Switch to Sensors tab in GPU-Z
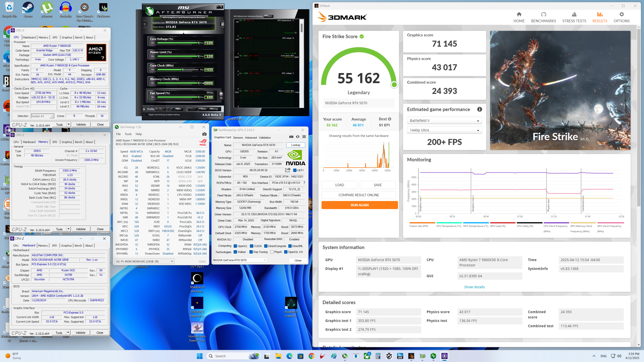 (238, 137)
